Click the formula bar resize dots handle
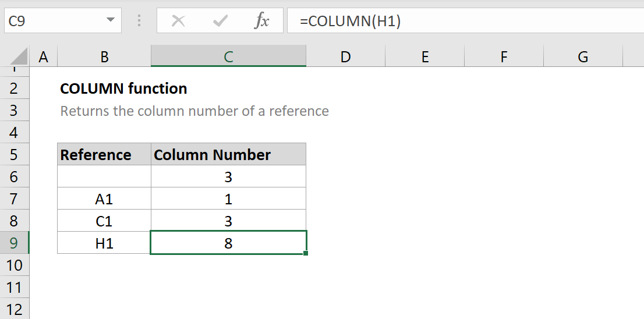The image size is (644, 319). coord(139,20)
